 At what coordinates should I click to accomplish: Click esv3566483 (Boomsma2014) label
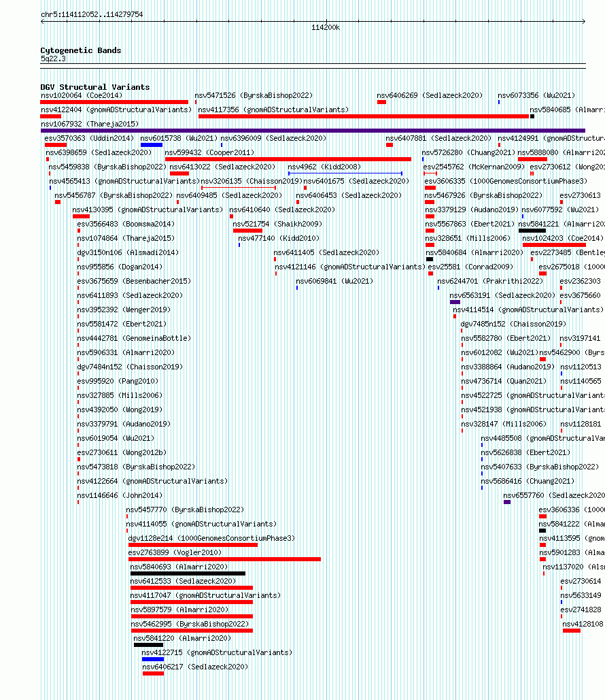click(126, 224)
